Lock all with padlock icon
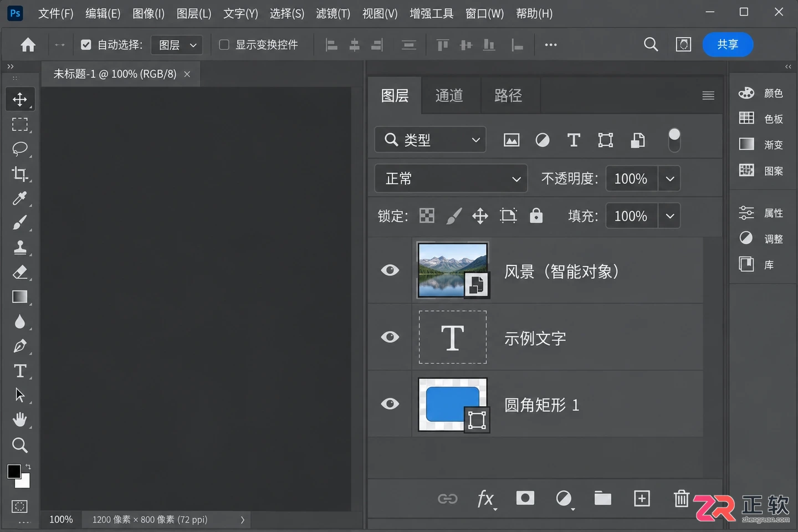Screen dimensions: 798x532 [536, 215]
